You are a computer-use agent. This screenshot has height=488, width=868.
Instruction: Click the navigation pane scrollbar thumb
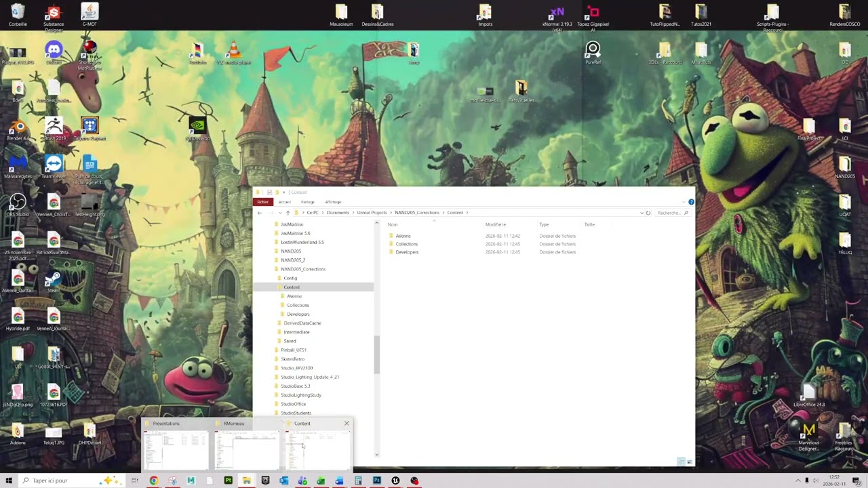[377, 355]
